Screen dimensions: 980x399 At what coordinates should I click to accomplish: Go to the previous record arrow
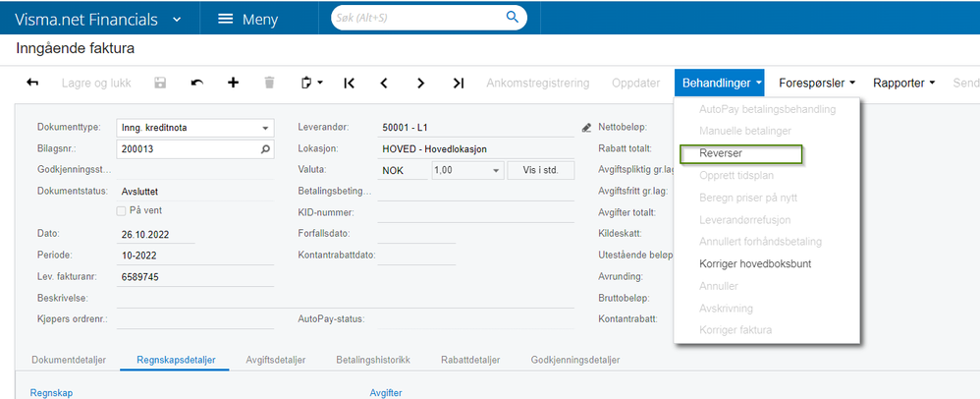click(384, 83)
